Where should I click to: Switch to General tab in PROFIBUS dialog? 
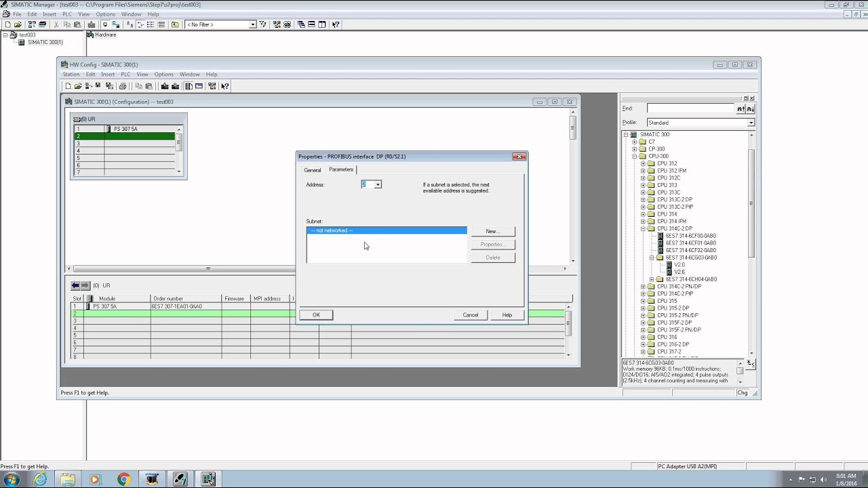[x=312, y=170]
